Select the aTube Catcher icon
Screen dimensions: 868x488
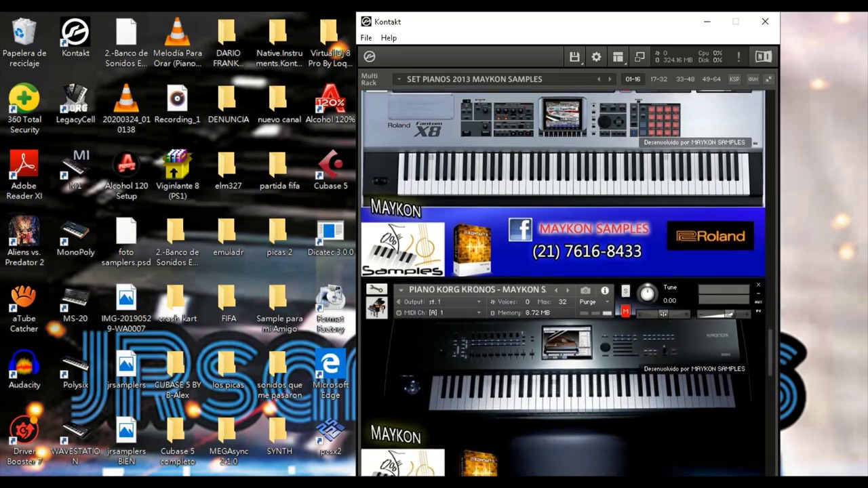point(24,308)
